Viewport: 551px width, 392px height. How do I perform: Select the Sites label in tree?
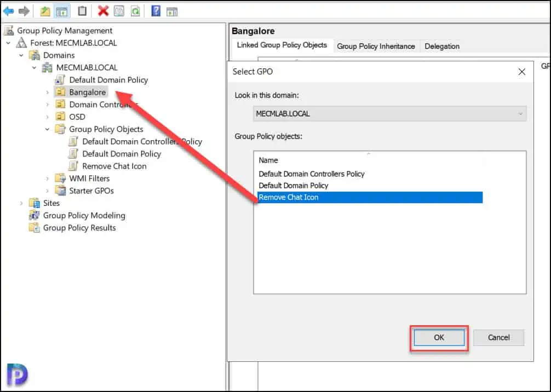51,203
